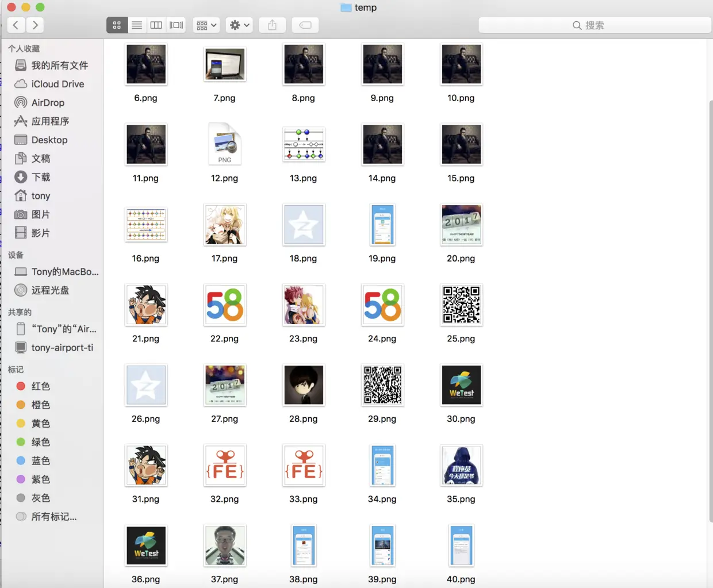Select the 22.png 58 logo file
The height and width of the screenshot is (588, 713).
tap(225, 305)
